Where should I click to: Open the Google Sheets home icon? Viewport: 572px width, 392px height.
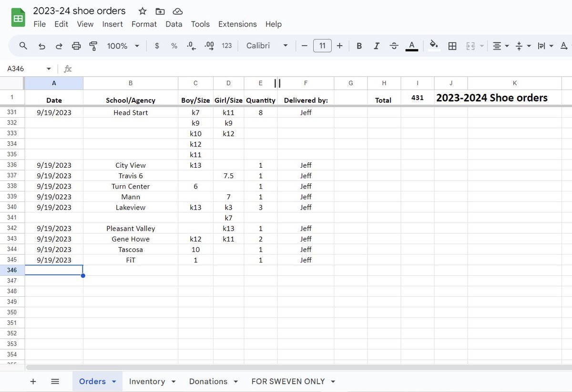[x=18, y=18]
